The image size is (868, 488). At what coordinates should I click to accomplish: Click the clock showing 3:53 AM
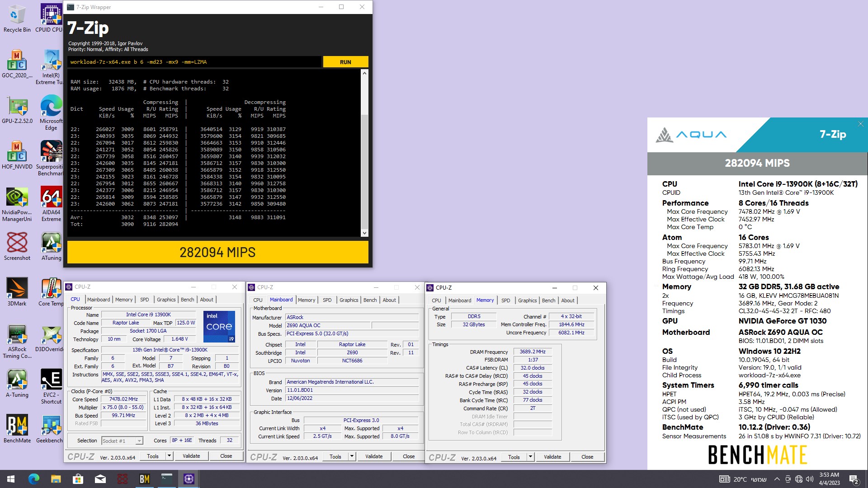pos(829,479)
